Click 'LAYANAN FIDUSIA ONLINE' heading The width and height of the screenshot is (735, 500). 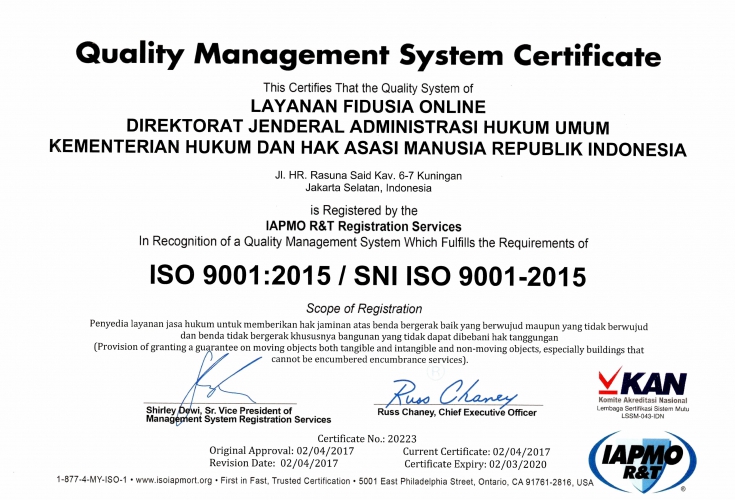[368, 106]
